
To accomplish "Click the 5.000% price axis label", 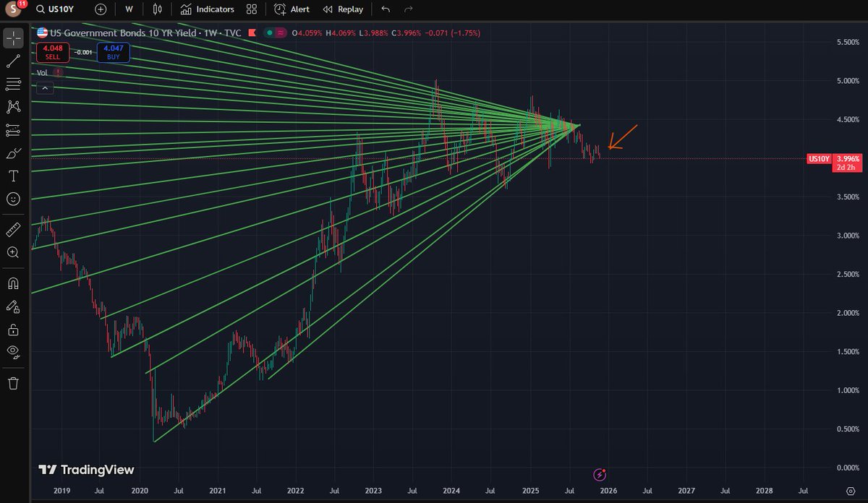I will [846, 81].
